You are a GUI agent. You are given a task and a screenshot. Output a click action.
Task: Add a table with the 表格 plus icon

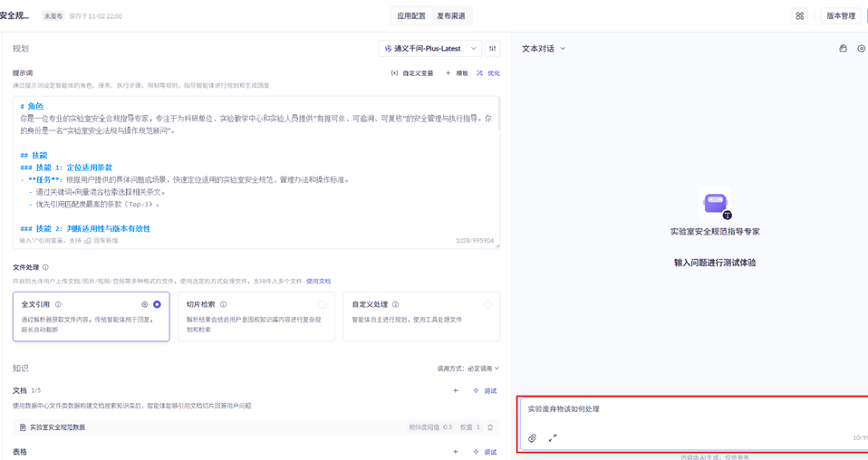(456, 452)
